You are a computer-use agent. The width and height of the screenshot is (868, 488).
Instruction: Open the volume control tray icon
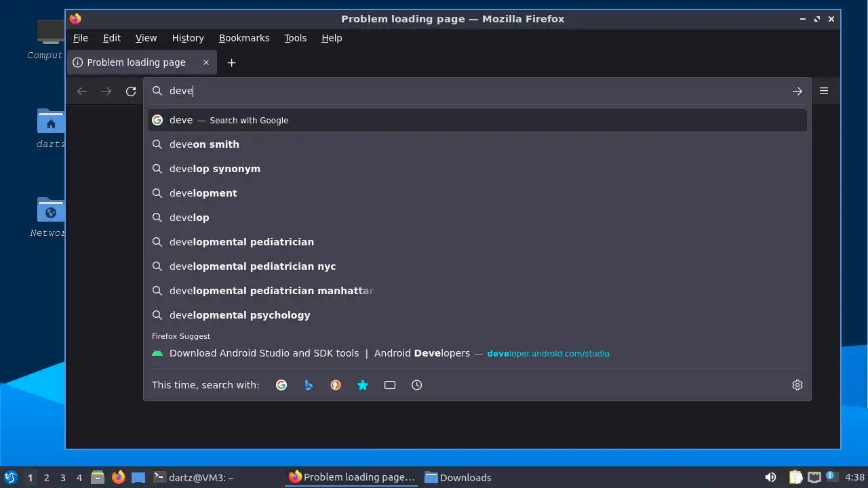coord(770,477)
